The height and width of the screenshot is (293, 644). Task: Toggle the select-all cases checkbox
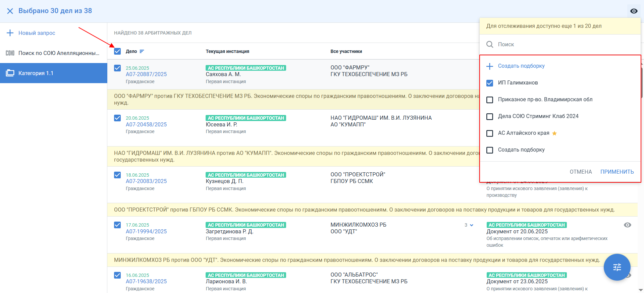(x=117, y=51)
